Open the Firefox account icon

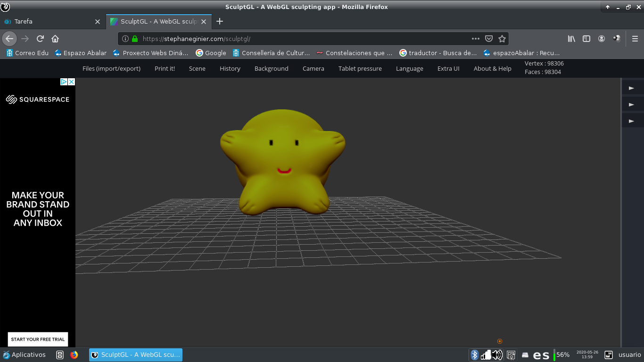(602, 39)
